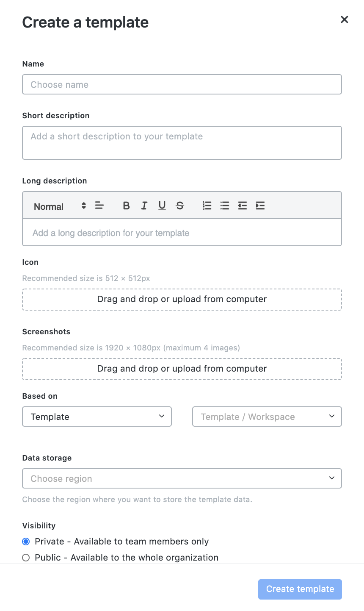Open text alignment options
The image size is (364, 611).
[99, 206]
